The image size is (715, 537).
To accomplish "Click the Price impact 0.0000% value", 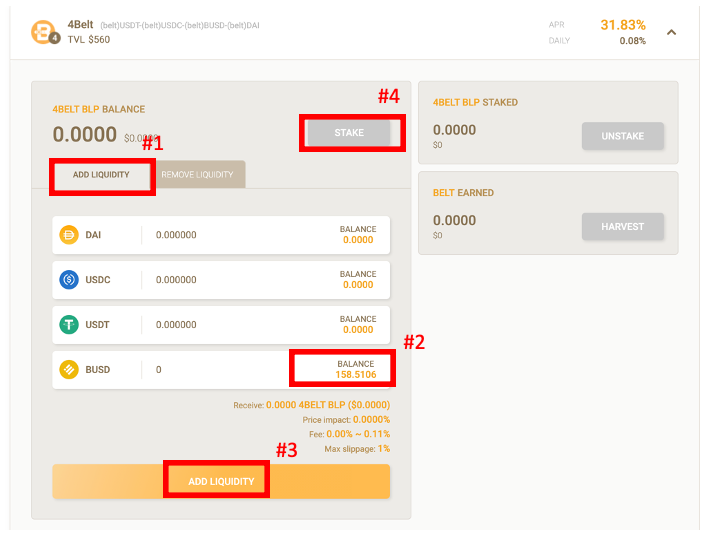I will point(371,419).
